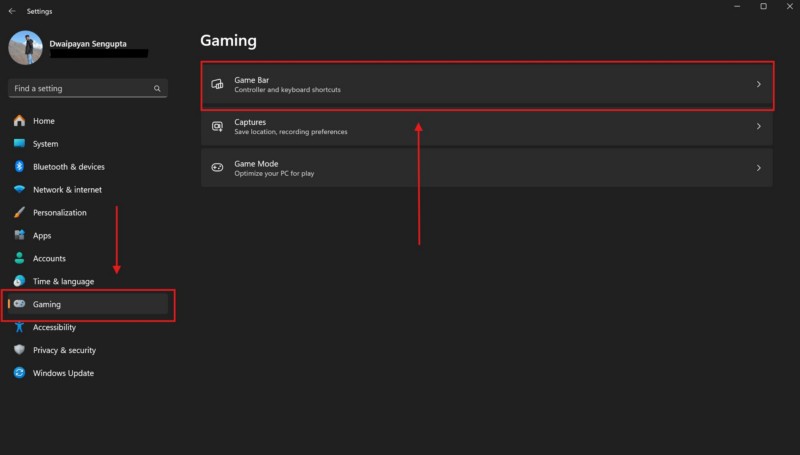Open Personalization via its paintbrush icon

click(19, 212)
